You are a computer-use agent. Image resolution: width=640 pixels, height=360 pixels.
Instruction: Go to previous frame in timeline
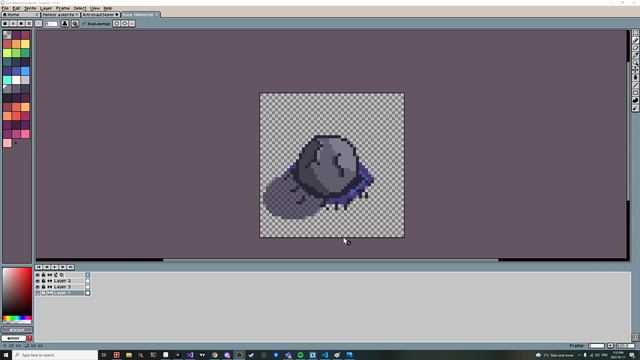(x=47, y=267)
